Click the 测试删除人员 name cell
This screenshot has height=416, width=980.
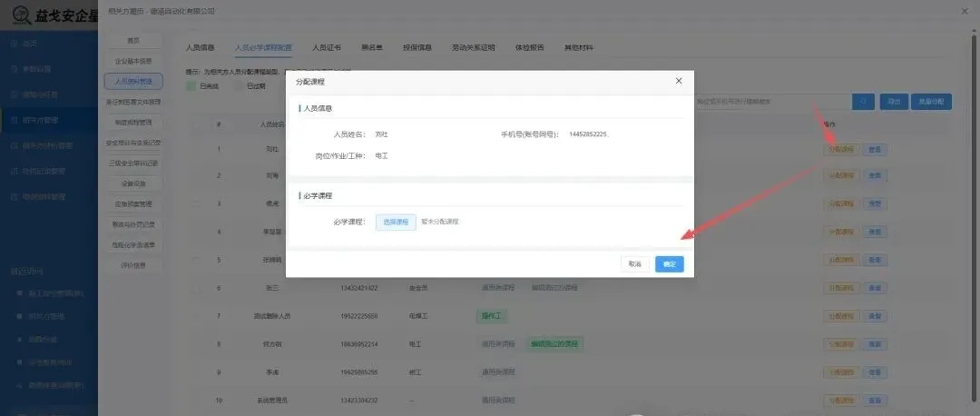(x=272, y=316)
